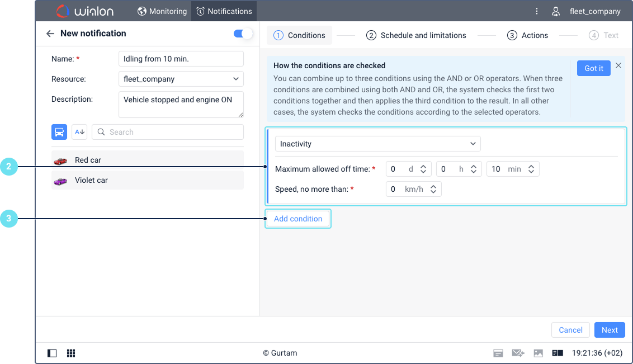Image resolution: width=633 pixels, height=364 pixels.
Task: Expand the Resource dropdown
Action: [181, 79]
